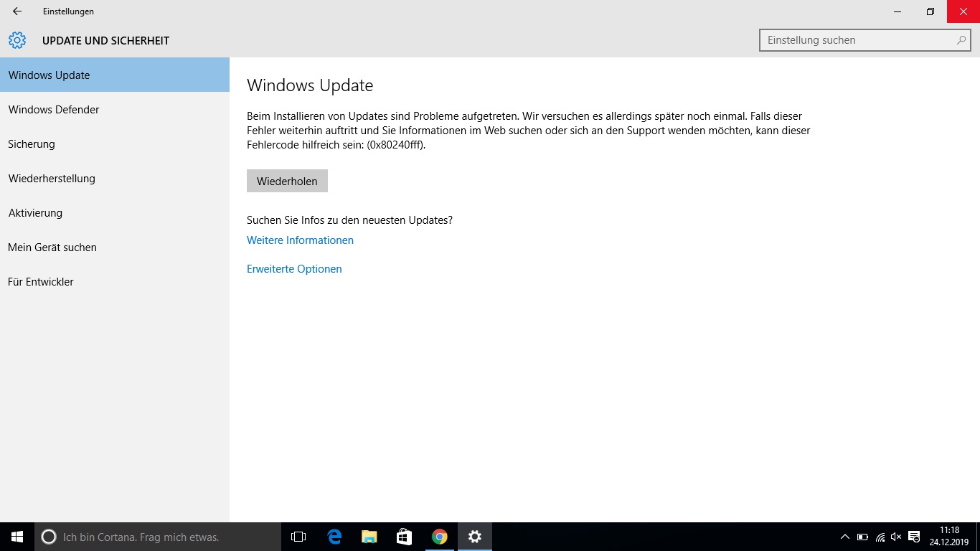
Task: Close the Einstellungen window
Action: tap(963, 11)
